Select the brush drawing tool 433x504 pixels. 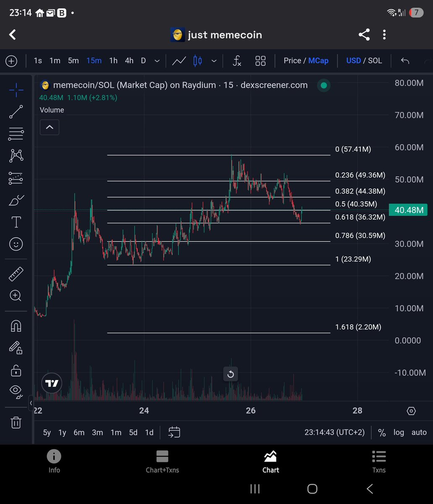click(16, 201)
